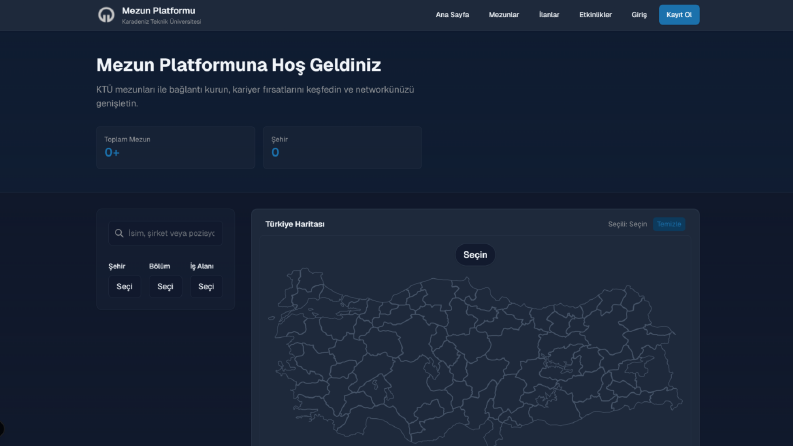Click the Seçili: Seçin text
Viewport: 793px width, 446px height.
[627, 224]
